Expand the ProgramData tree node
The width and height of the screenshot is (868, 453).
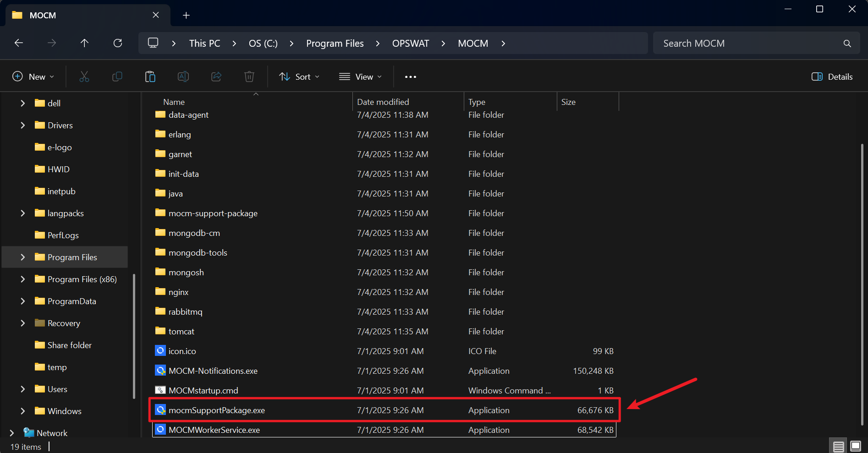click(x=22, y=301)
